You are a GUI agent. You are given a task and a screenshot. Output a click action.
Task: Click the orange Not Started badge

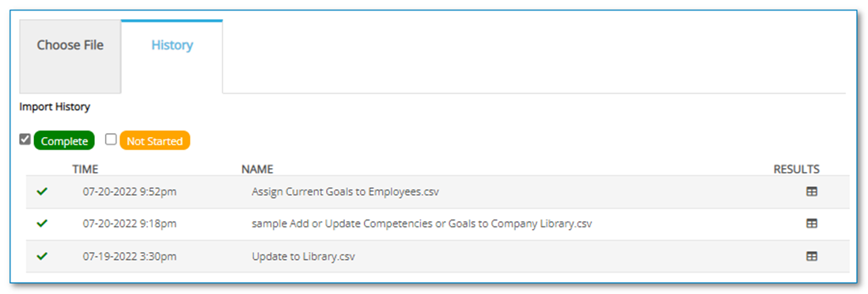(154, 141)
